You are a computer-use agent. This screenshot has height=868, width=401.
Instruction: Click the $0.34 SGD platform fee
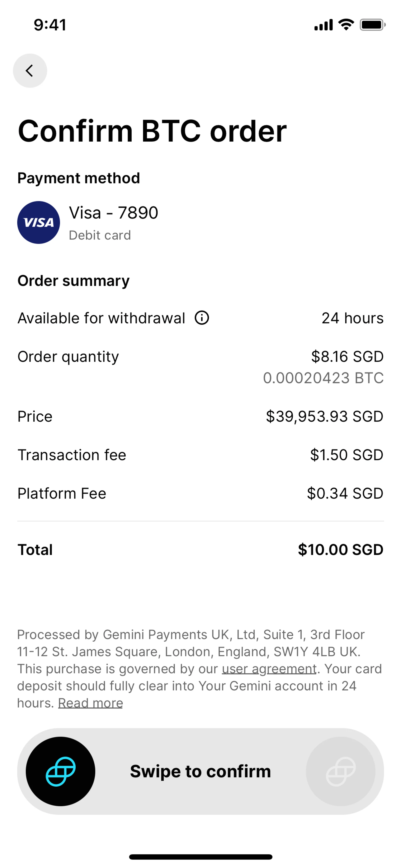pos(345,493)
